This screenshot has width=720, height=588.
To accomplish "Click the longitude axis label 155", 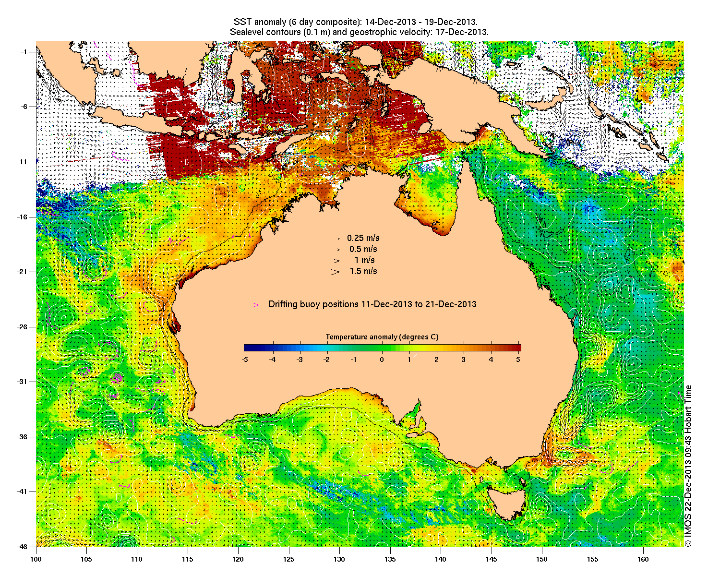I will pos(593,559).
